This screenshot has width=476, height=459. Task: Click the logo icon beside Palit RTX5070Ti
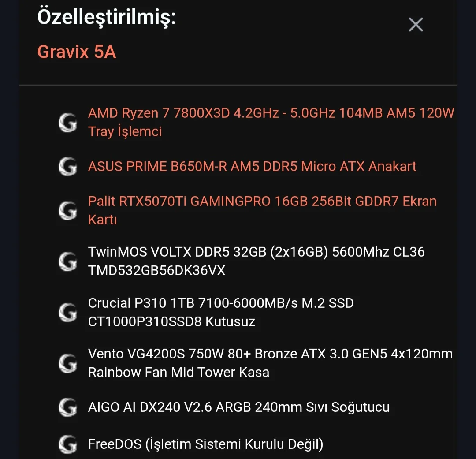pyautogui.click(x=68, y=210)
